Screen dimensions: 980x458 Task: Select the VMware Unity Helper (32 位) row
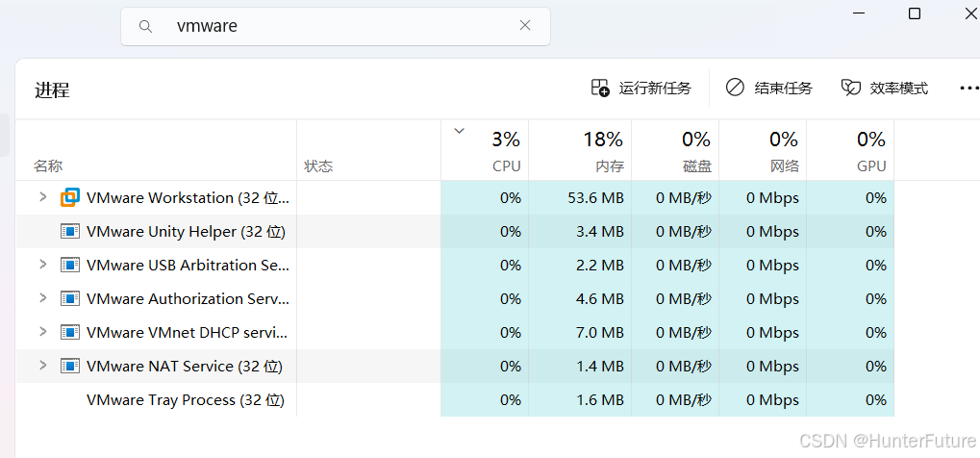(x=455, y=232)
